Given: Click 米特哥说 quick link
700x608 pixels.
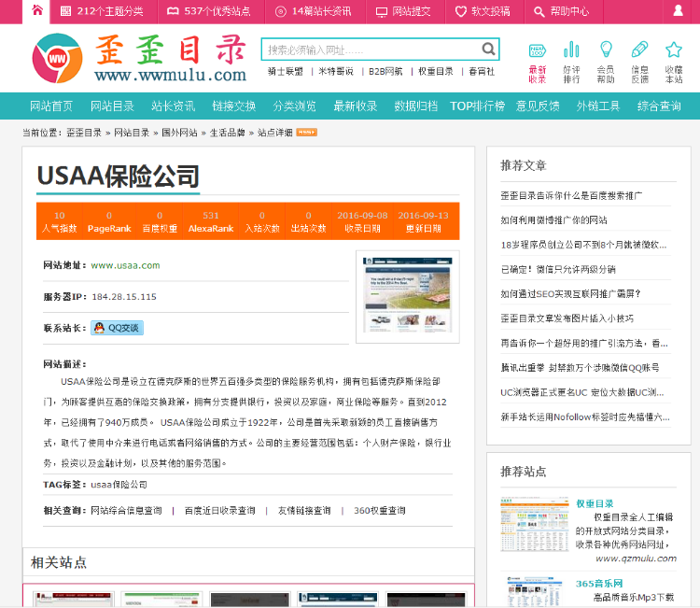Looking at the screenshot, I should click(x=336, y=72).
